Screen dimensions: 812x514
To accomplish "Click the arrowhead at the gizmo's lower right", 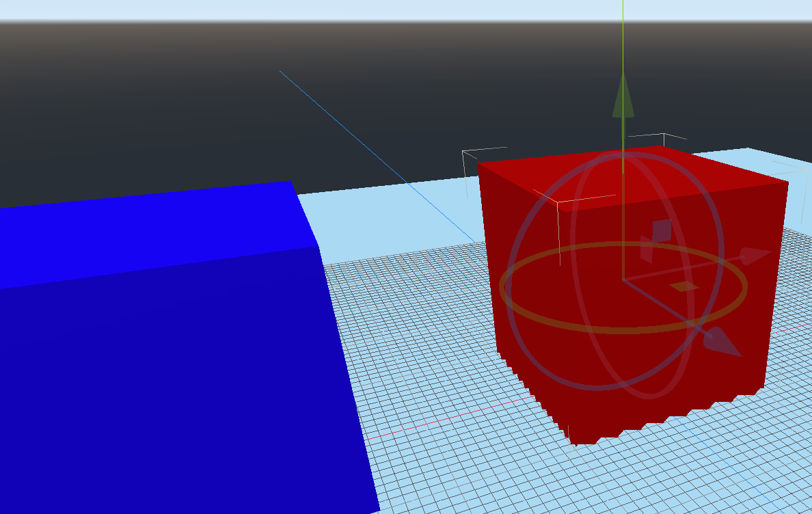I will [721, 340].
